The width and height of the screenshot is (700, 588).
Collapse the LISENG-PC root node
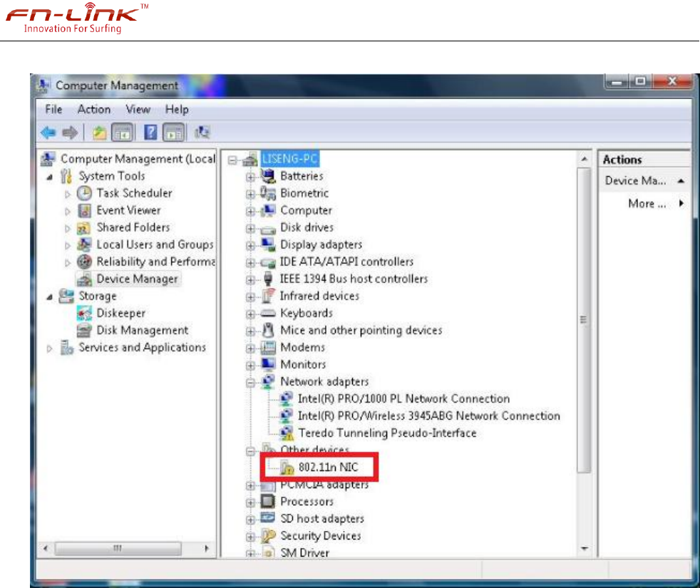coord(232,160)
